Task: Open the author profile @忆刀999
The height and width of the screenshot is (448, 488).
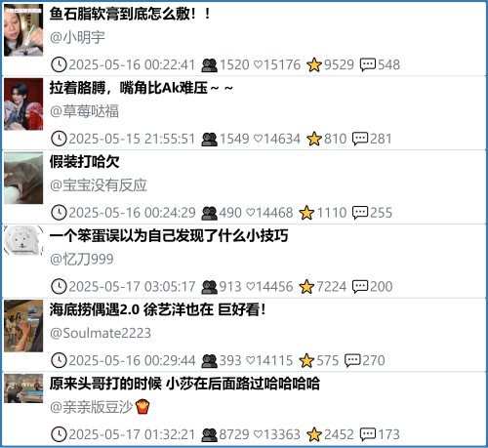Action: tap(82, 260)
